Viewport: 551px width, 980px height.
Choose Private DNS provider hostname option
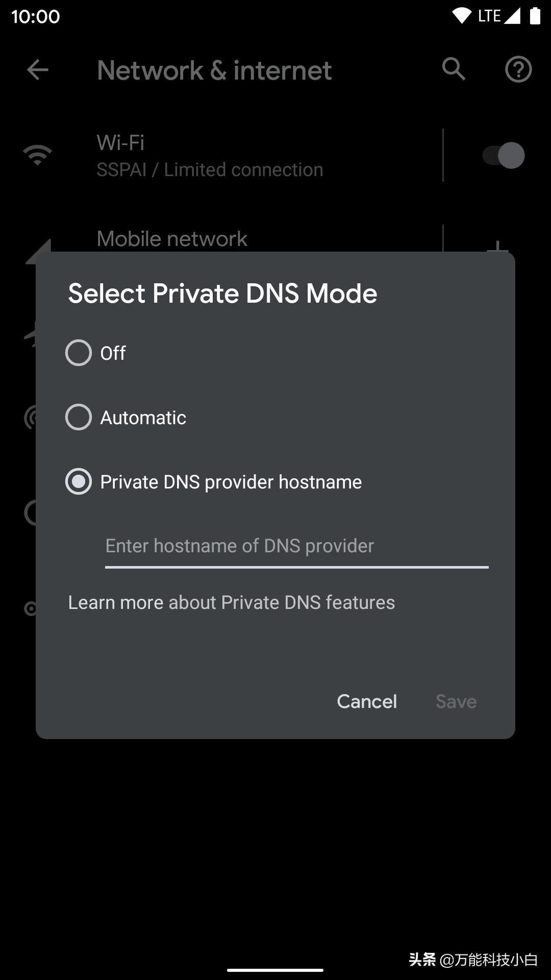79,481
